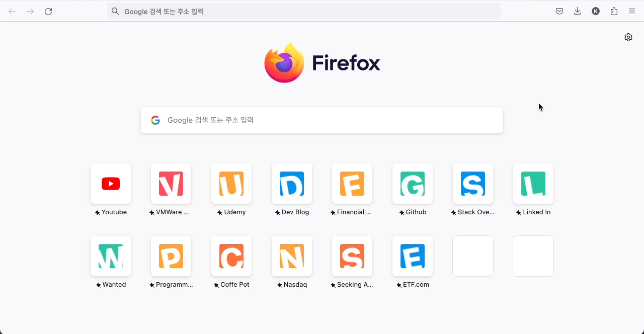Viewport: 644px width, 334px height.
Task: Open the Youtube shortcut tile
Action: click(x=111, y=184)
